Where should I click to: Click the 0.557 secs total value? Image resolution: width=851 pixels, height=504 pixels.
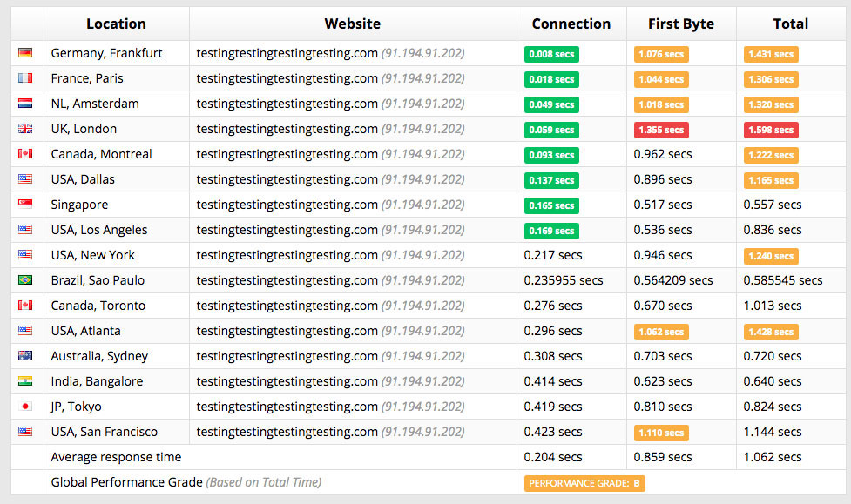click(773, 205)
